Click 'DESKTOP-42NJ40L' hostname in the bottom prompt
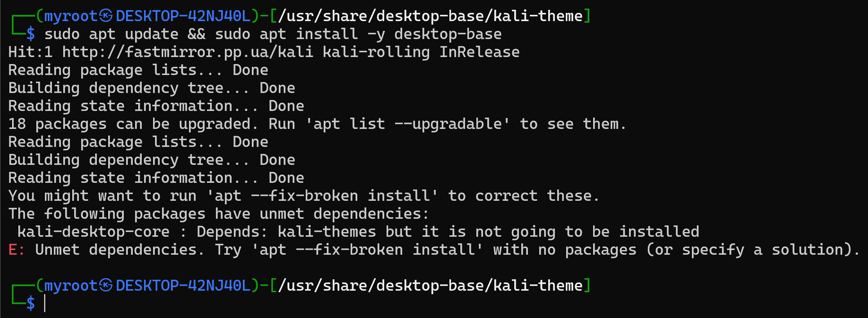Image resolution: width=868 pixels, height=318 pixels. [x=183, y=286]
